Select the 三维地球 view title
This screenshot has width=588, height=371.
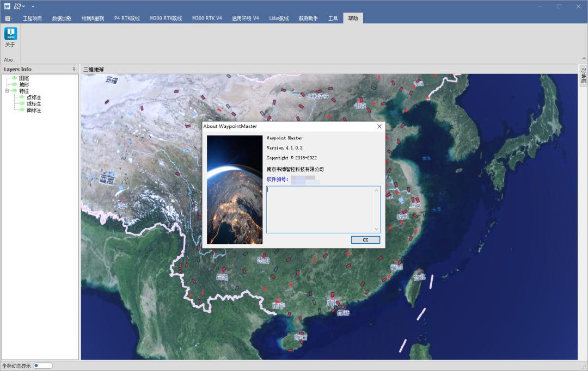point(94,69)
